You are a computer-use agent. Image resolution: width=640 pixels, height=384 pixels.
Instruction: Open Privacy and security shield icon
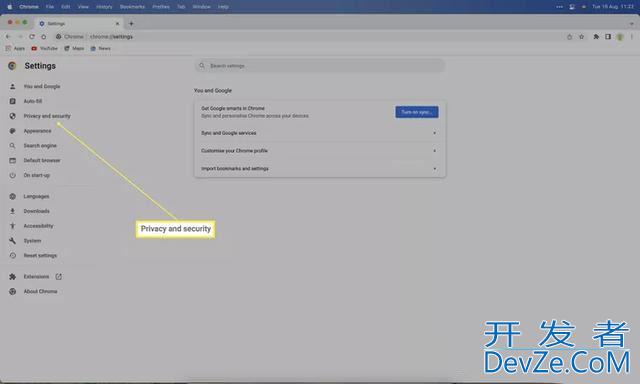pyautogui.click(x=13, y=116)
